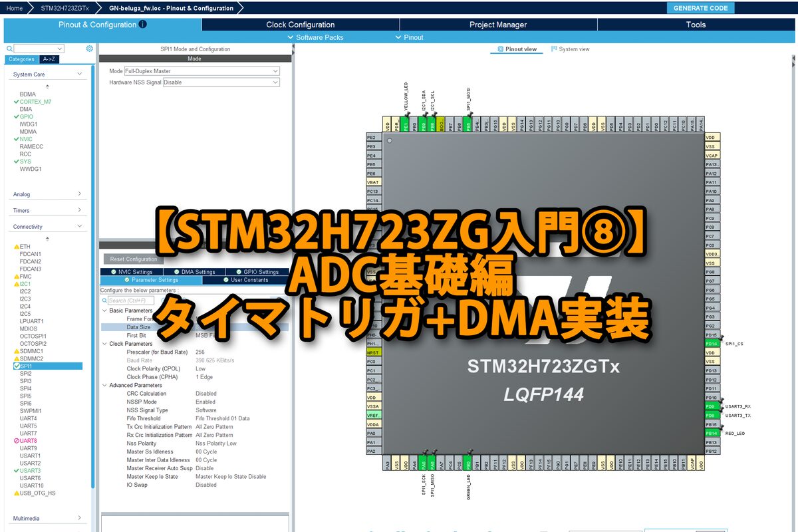798x532 pixels.
Task: Select the CORTEX_M7 checked item
Action: click(x=35, y=102)
